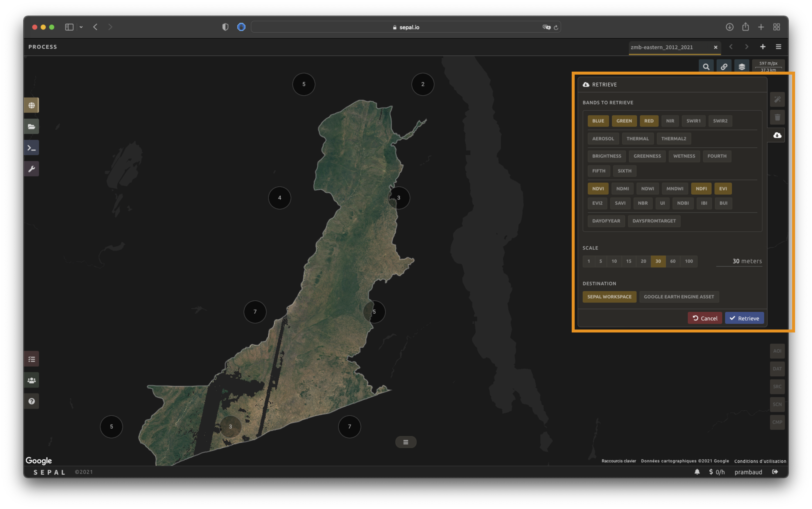Cancel the retrieve dialog

(x=705, y=318)
